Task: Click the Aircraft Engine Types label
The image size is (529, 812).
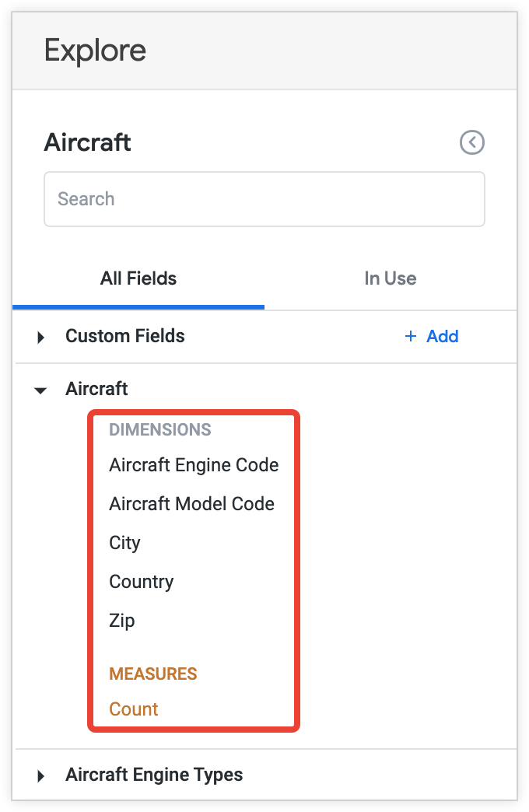Action: tap(154, 775)
